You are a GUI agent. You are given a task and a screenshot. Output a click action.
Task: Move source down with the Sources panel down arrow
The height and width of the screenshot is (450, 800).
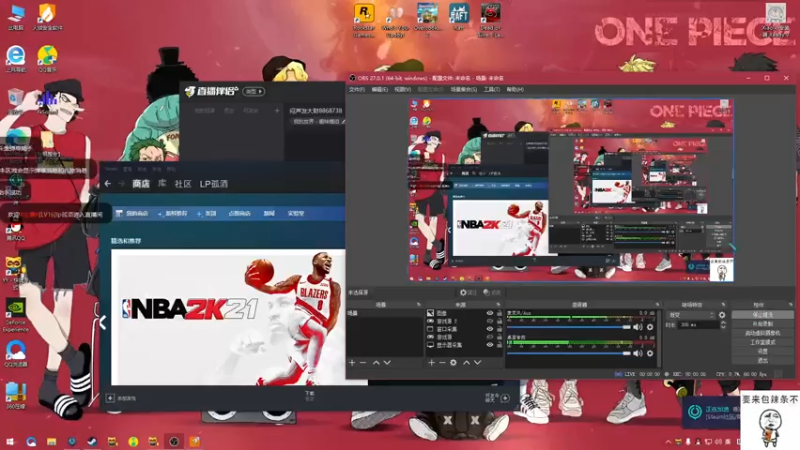point(478,362)
